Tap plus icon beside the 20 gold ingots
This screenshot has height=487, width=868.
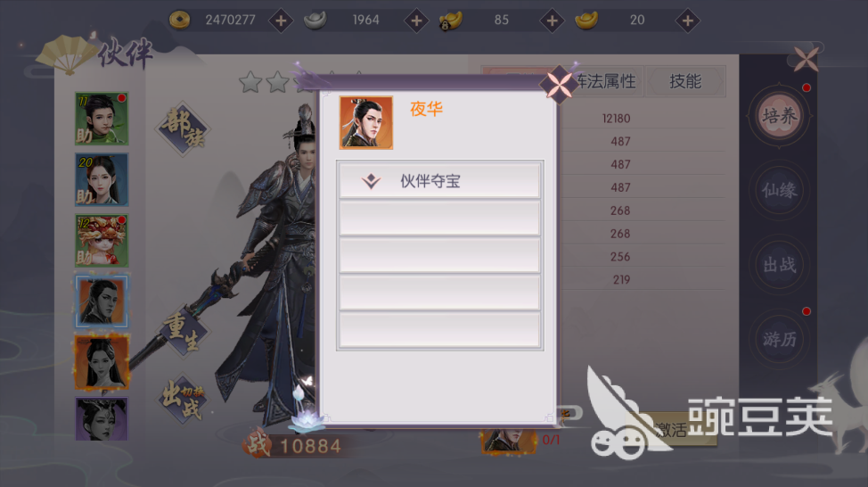[687, 21]
